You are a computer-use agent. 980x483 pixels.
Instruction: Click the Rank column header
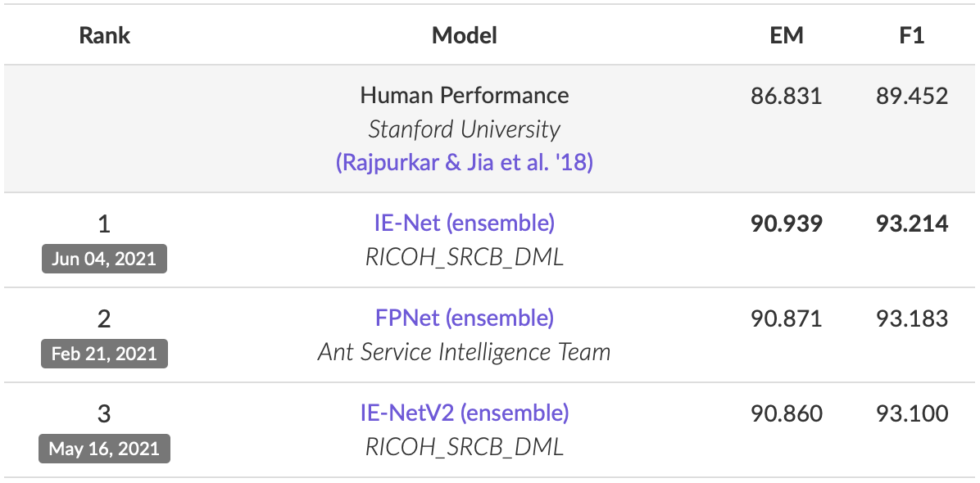(x=104, y=35)
